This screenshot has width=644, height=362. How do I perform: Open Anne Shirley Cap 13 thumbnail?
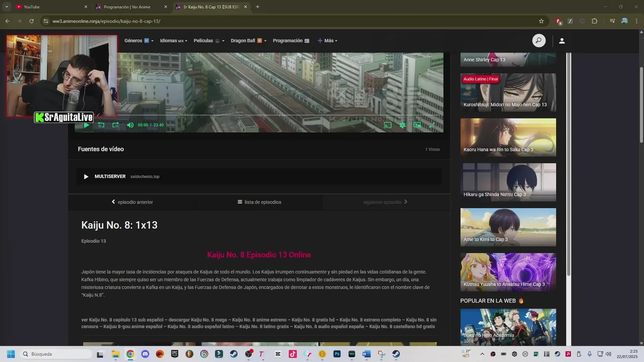coord(508,59)
